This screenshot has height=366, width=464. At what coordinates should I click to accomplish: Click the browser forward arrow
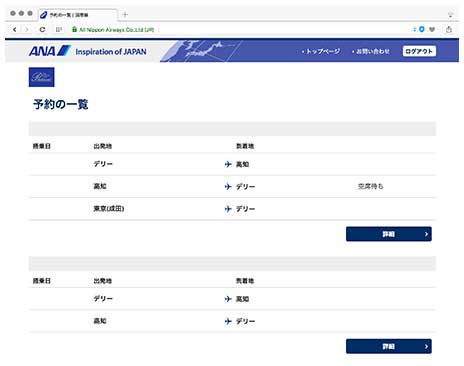[27, 30]
